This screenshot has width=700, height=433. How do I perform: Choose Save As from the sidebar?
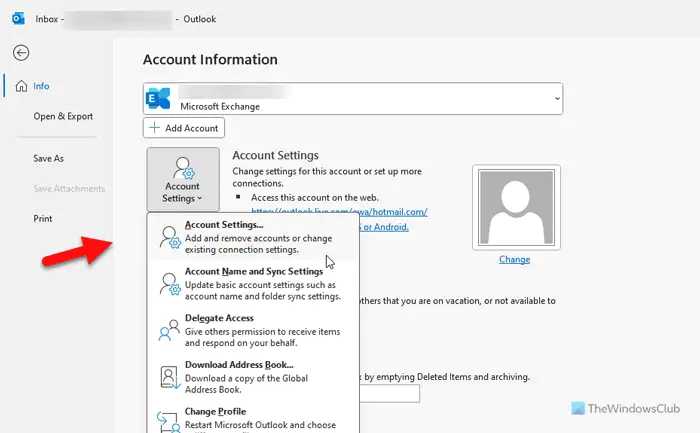(x=48, y=158)
